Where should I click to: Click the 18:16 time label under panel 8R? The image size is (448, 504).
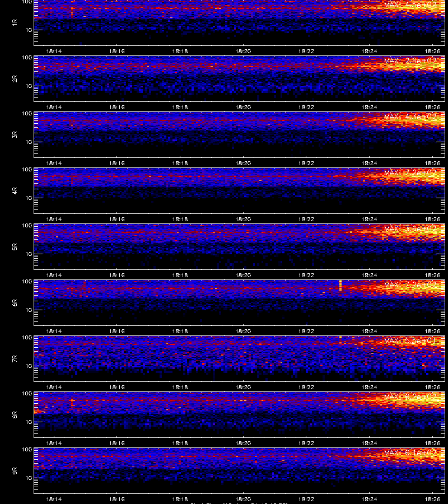(116, 444)
